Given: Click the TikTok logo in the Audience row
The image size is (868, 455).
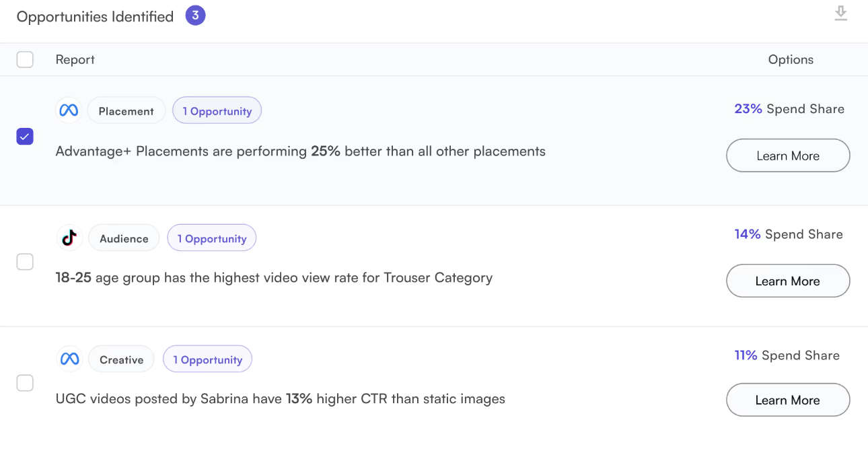Looking at the screenshot, I should [x=69, y=238].
